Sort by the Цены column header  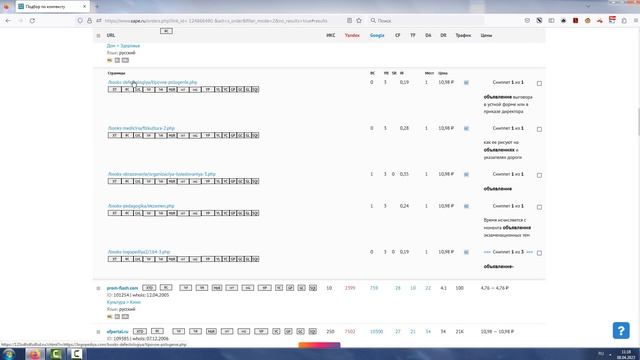486,36
